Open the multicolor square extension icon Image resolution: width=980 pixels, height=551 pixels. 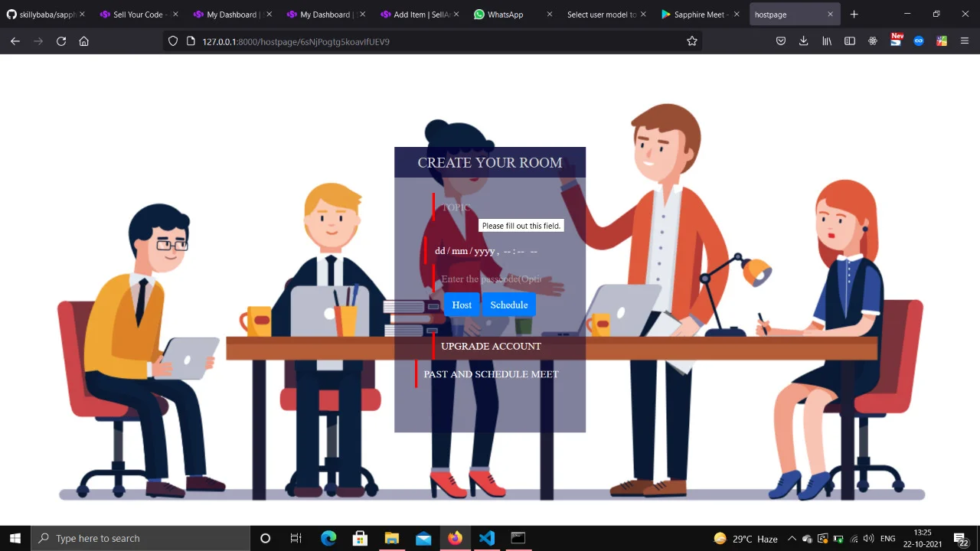click(942, 41)
